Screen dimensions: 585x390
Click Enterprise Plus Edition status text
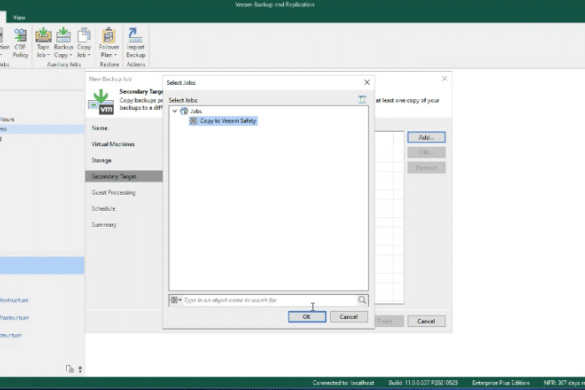click(501, 383)
